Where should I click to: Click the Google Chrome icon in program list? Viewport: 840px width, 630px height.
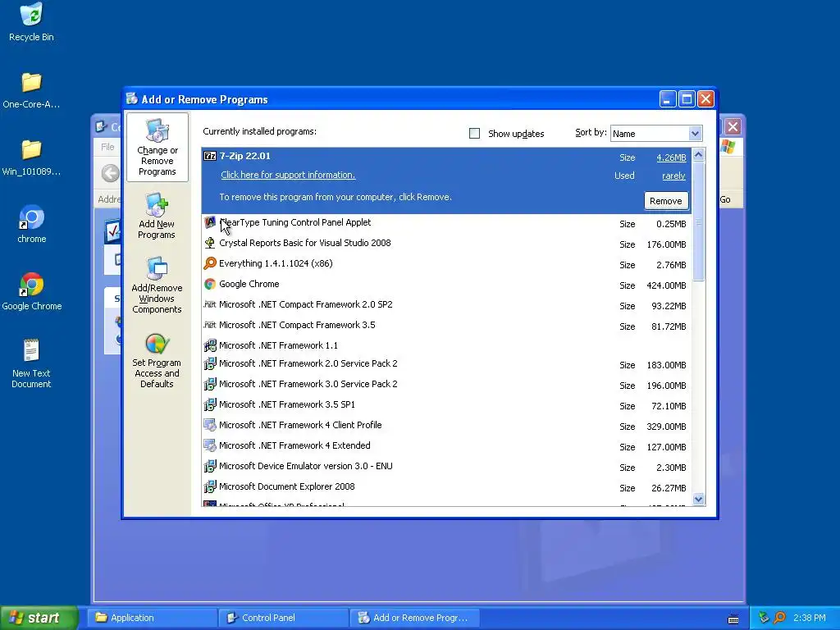tap(210, 284)
